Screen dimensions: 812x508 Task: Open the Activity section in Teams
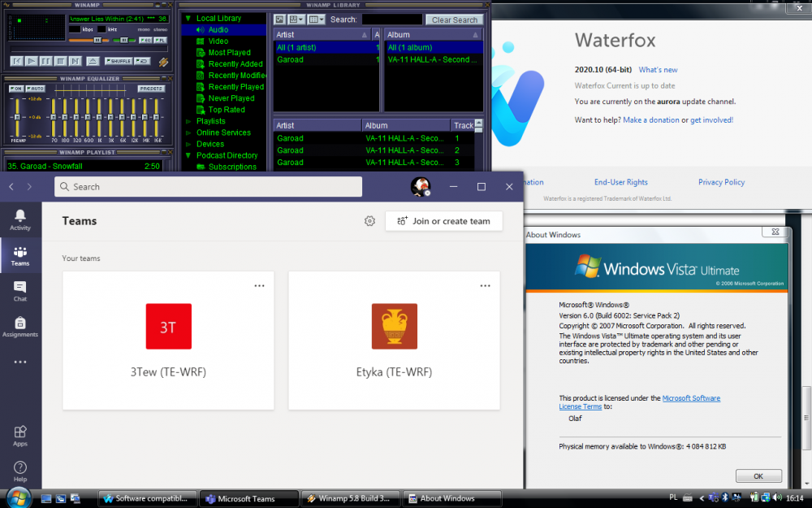pyautogui.click(x=20, y=219)
